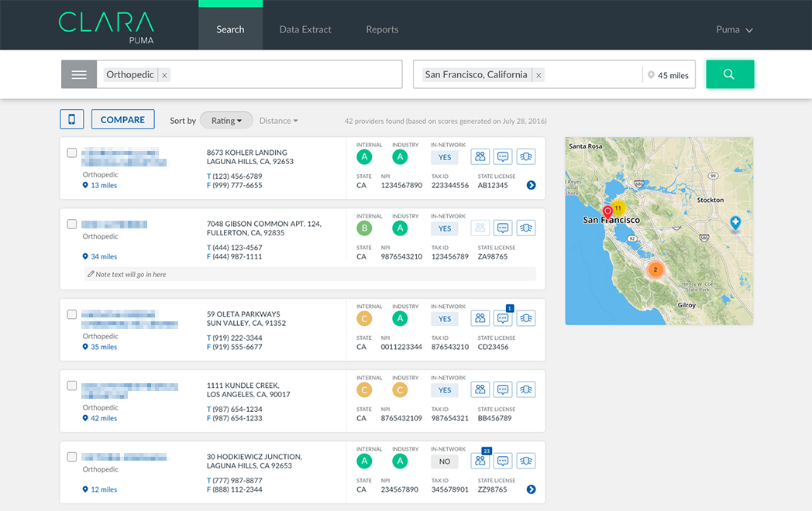The width and height of the screenshot is (812, 511).
Task: Open bug icon for Kundle Creek provider
Action: click(525, 389)
